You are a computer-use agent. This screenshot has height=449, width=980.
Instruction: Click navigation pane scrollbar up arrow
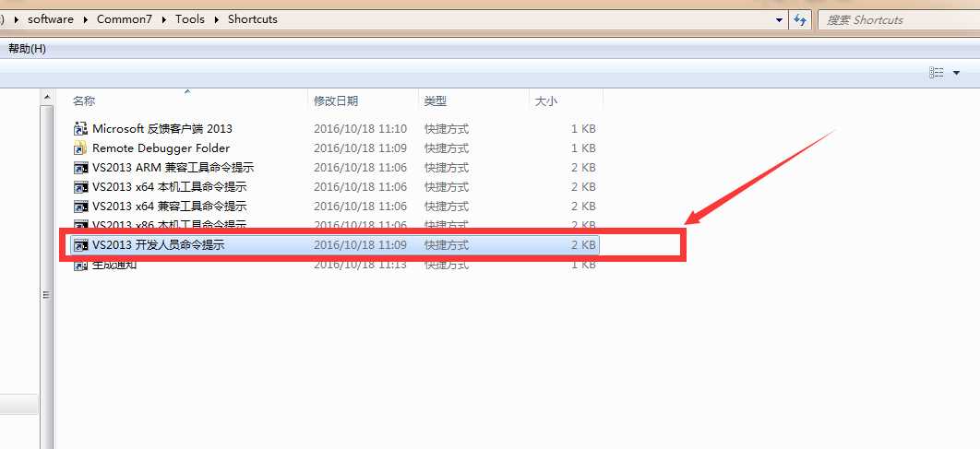point(46,98)
